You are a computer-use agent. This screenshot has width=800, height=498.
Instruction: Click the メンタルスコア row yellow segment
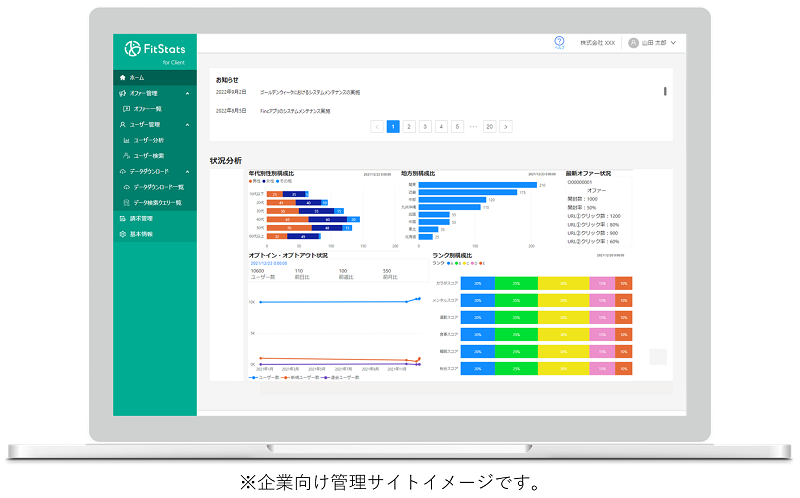coord(563,301)
